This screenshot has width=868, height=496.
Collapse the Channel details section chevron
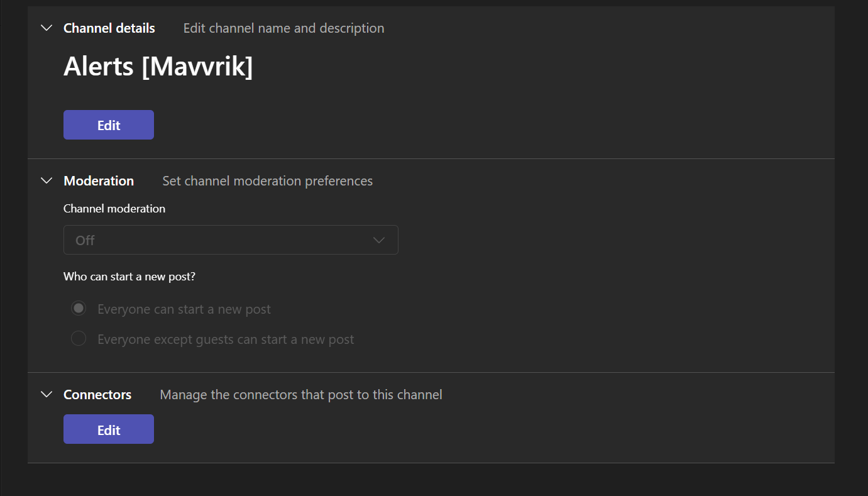coord(47,28)
